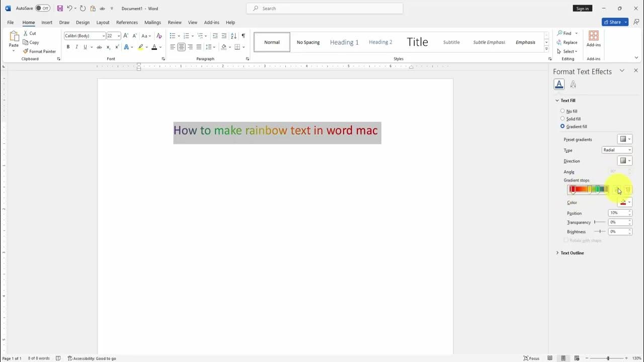Image resolution: width=644 pixels, height=362 pixels.
Task: Activate the Format Painter
Action: (x=39, y=51)
